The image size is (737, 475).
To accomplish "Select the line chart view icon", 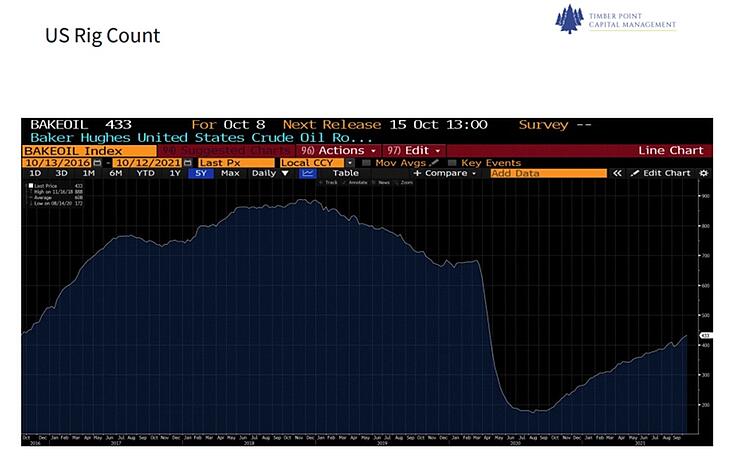I will (307, 173).
